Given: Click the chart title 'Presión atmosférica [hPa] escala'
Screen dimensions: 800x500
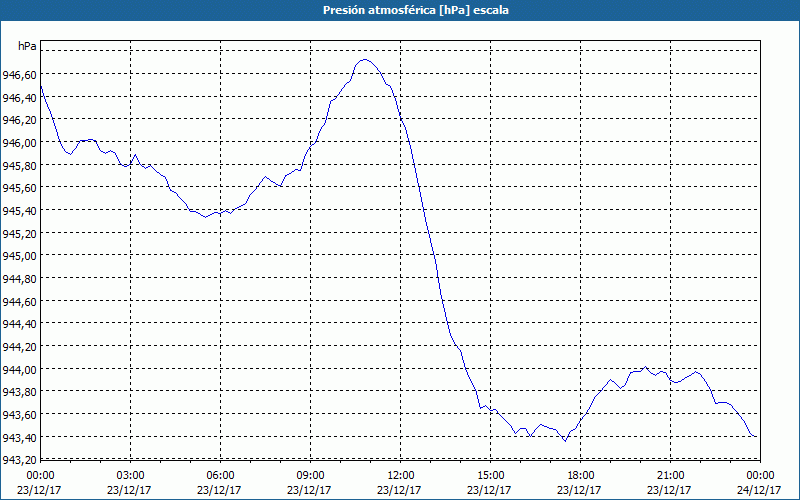Looking at the screenshot, I should (415, 10).
